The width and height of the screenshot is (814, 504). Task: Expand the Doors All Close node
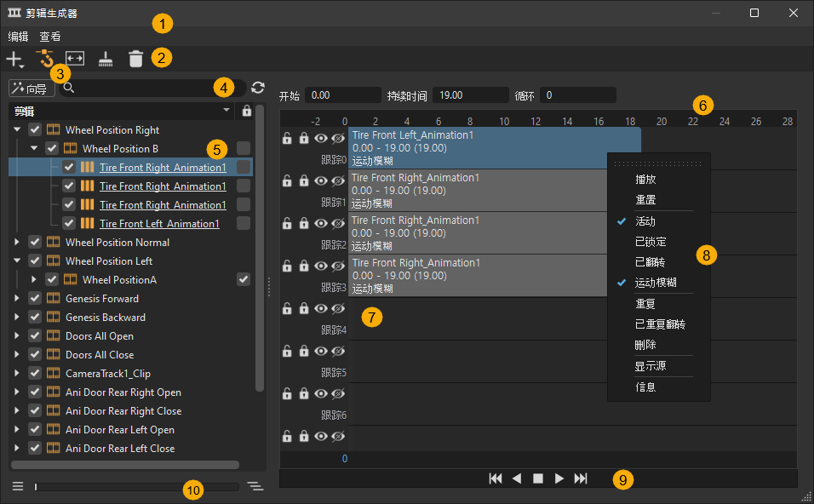[17, 354]
